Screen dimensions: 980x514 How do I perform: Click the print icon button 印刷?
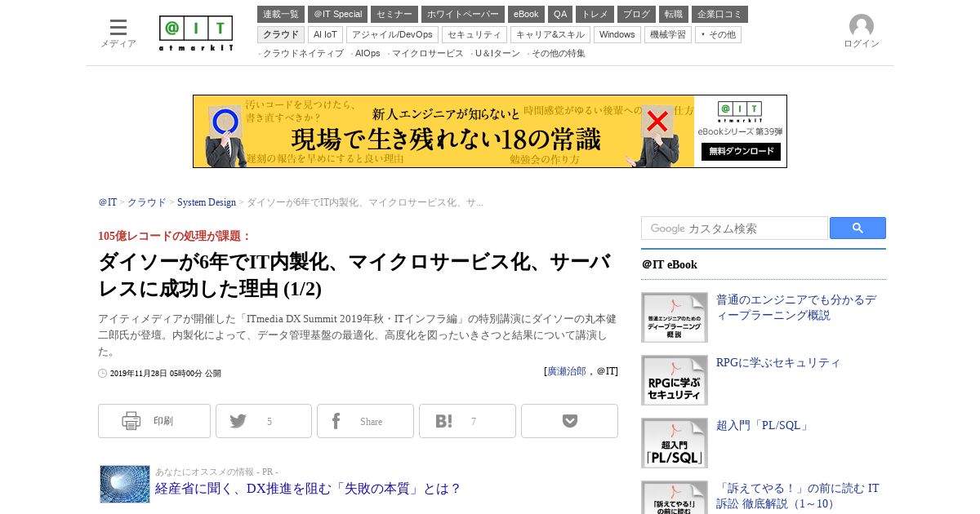click(x=154, y=421)
